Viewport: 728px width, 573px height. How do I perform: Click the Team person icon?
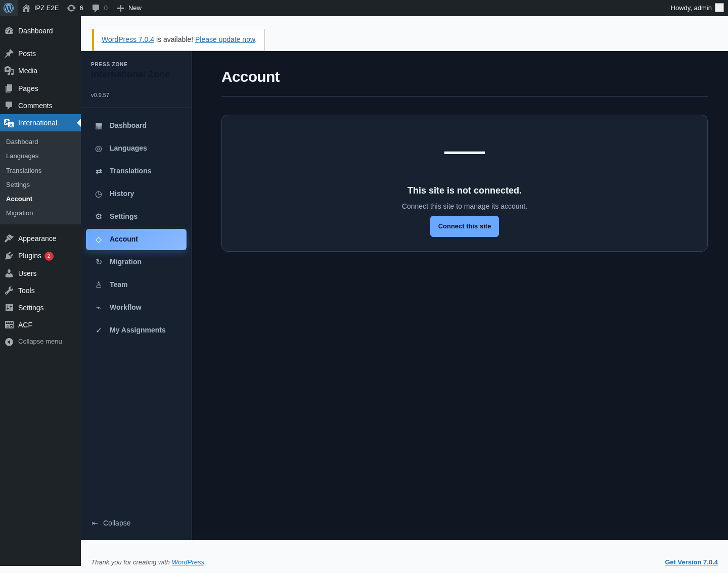[x=99, y=285]
